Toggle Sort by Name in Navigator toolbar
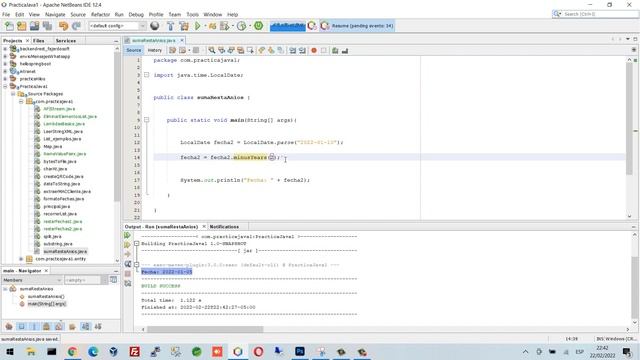This screenshot has height=360, width=640. coord(85,327)
